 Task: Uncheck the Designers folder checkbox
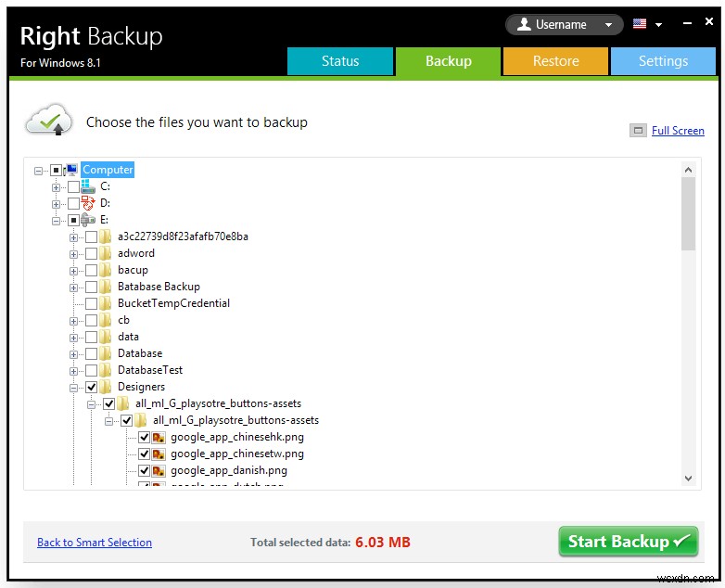tap(91, 387)
